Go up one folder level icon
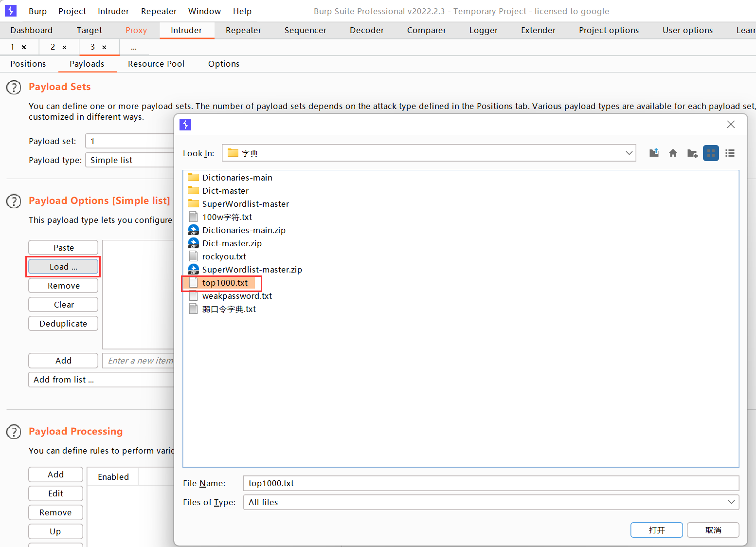Image resolution: width=756 pixels, height=547 pixels. pos(654,153)
